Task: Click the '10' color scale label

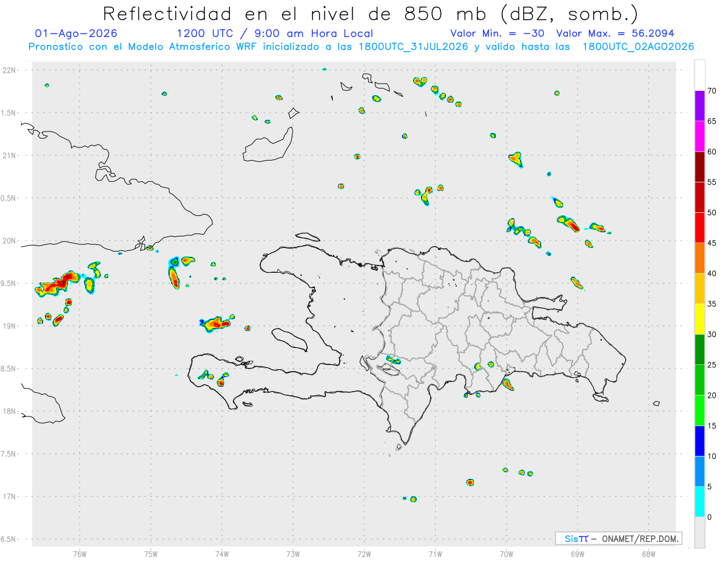Action: pyautogui.click(x=712, y=456)
